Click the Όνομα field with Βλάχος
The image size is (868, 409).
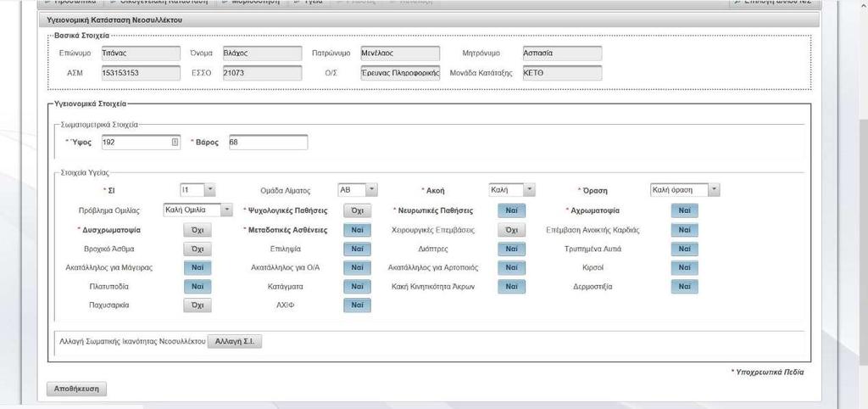pyautogui.click(x=262, y=53)
